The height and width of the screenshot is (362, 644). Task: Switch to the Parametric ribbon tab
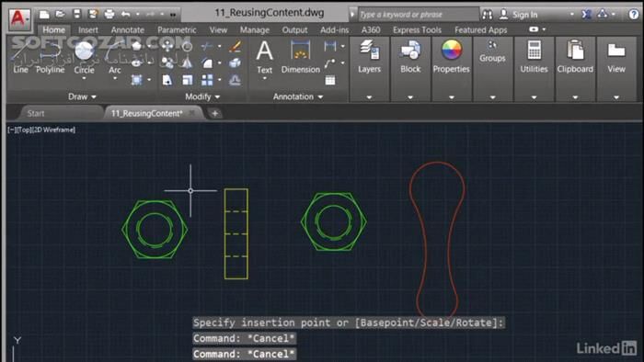[177, 30]
